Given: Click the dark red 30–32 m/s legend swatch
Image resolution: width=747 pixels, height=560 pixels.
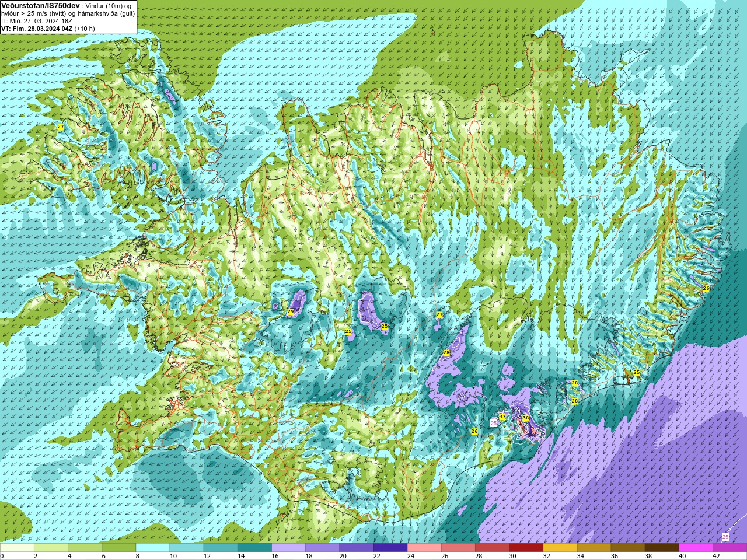Looking at the screenshot, I should (526, 548).
